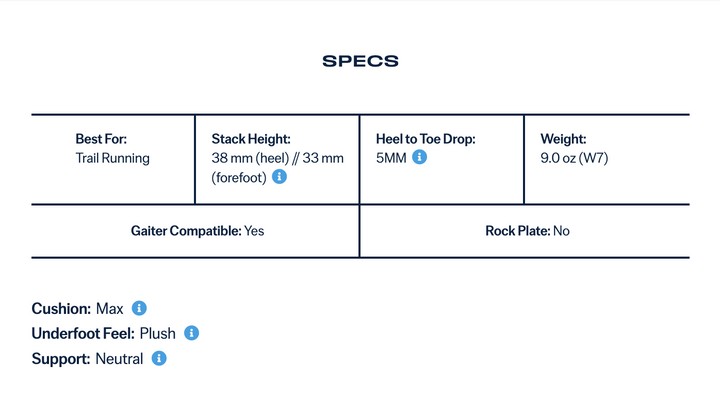Select the Trail Running text
The height and width of the screenshot is (411, 720).
point(112,158)
